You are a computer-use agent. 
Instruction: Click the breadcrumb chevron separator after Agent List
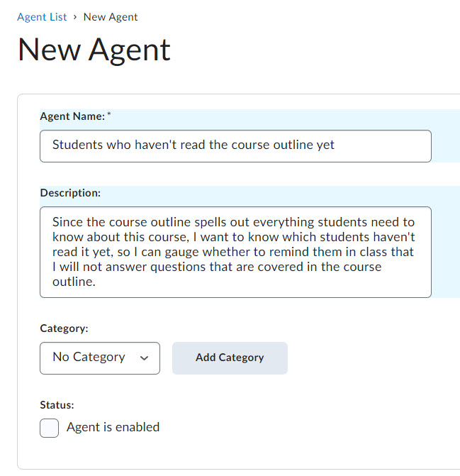point(75,16)
